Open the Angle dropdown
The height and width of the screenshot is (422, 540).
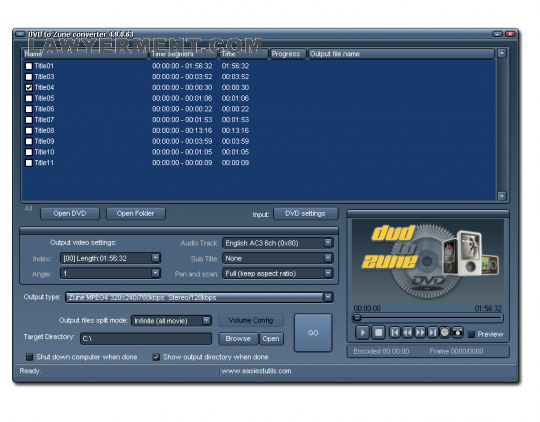(x=155, y=273)
